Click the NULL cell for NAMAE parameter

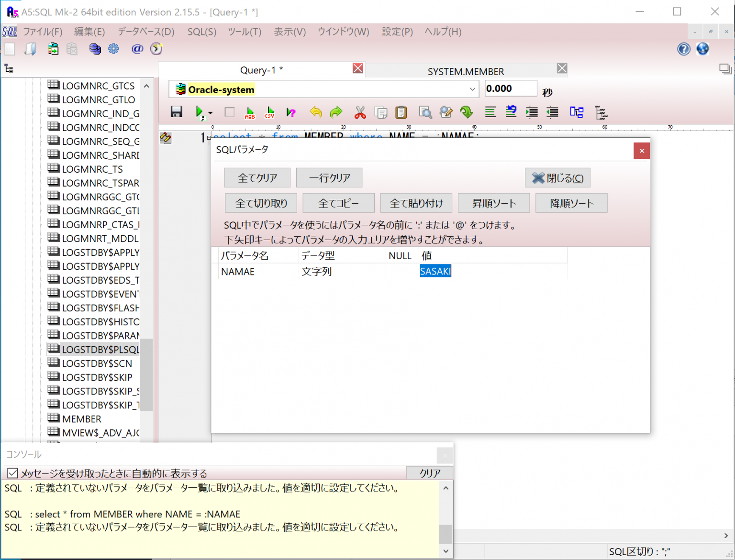pyautogui.click(x=401, y=272)
